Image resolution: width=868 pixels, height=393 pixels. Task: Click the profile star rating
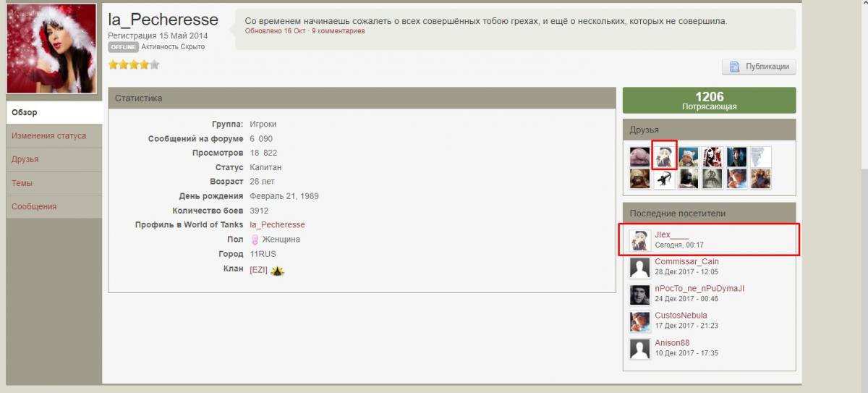tap(134, 64)
